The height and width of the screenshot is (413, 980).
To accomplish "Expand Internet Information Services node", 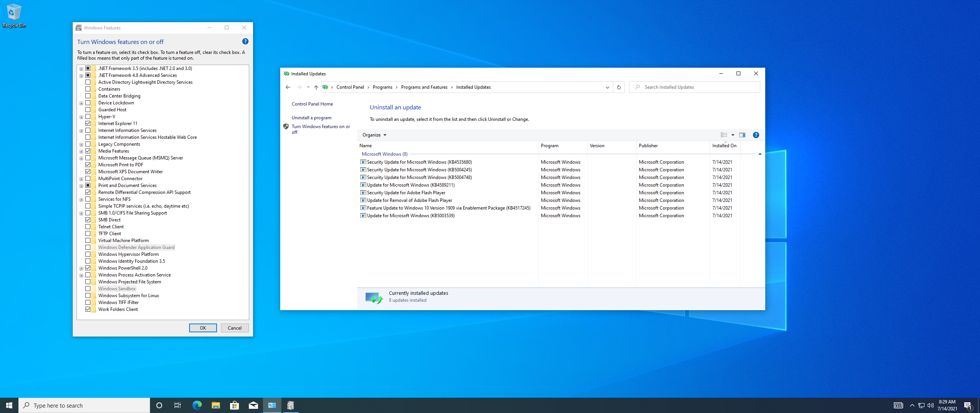I will click(x=81, y=131).
